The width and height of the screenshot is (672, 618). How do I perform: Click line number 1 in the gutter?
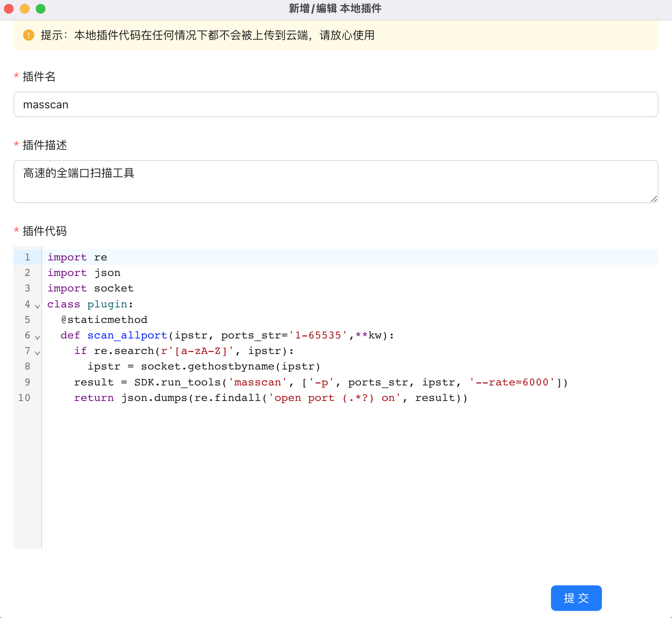point(27,257)
